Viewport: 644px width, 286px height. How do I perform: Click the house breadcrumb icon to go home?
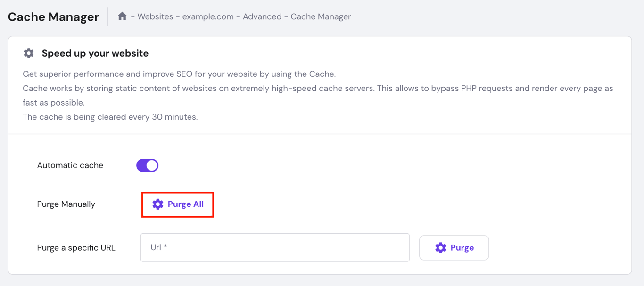point(122,16)
